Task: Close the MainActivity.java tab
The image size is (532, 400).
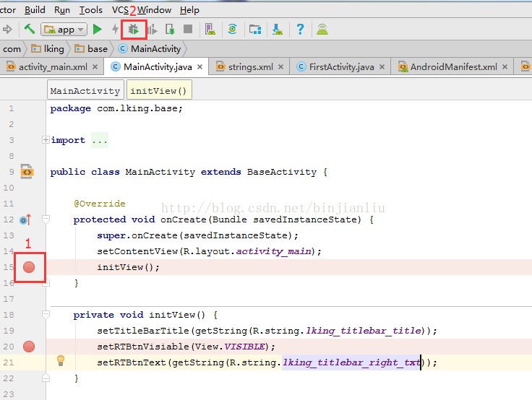Action: point(199,67)
